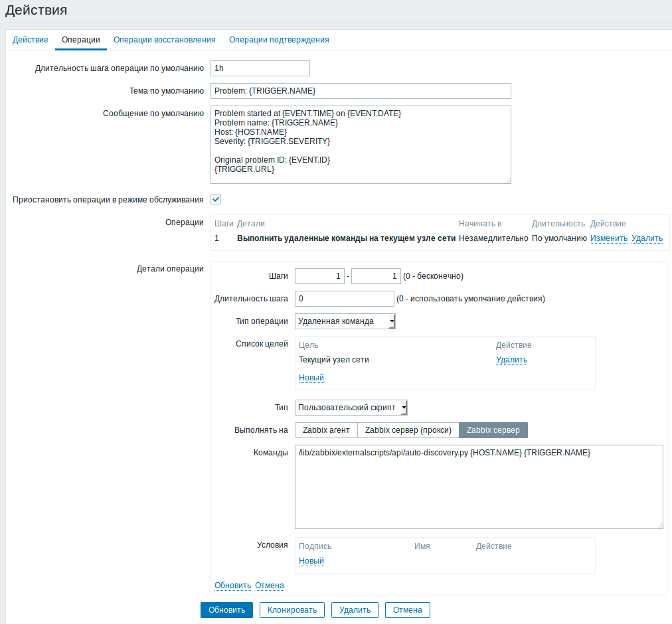Go to 'Операции подтверждения' tab
The width and height of the screenshot is (672, 624).
[x=279, y=40]
